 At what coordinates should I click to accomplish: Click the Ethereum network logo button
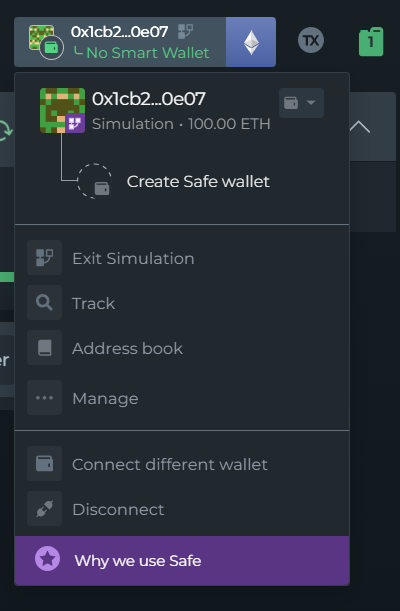pyautogui.click(x=251, y=42)
